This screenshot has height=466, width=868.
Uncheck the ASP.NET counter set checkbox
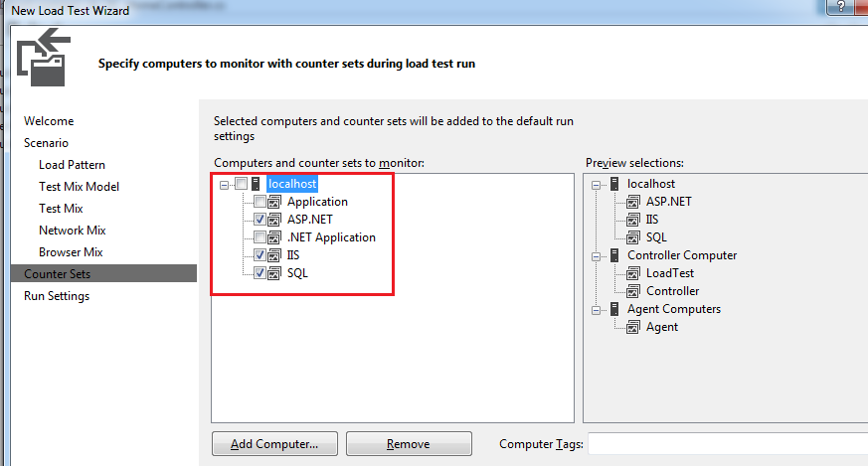260,220
